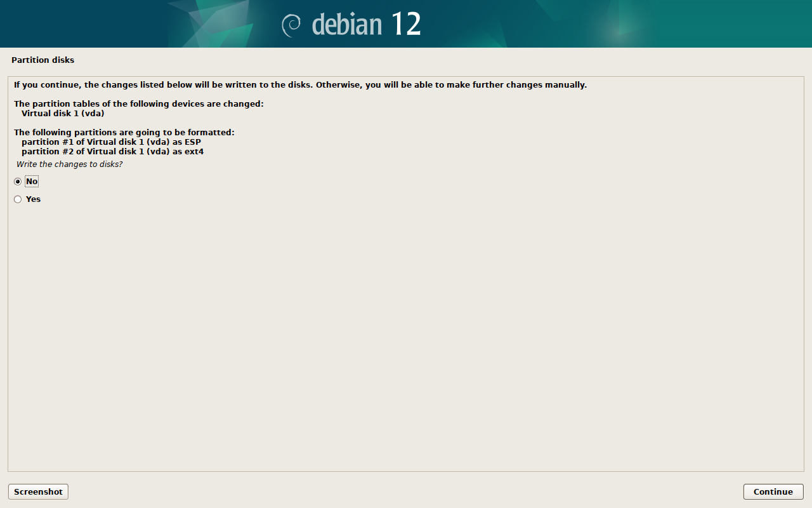Click 'The following partitions are going to be formatted' line
This screenshot has width=812, height=508.
click(x=124, y=133)
